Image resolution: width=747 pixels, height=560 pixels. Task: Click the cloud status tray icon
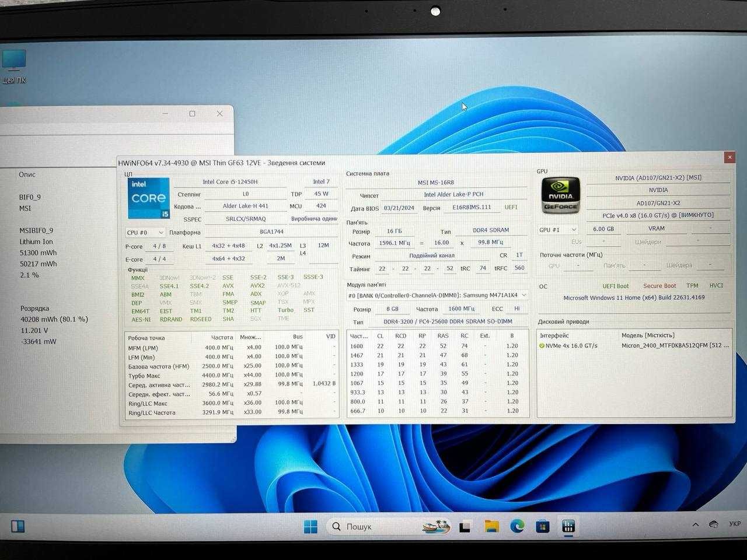714,524
